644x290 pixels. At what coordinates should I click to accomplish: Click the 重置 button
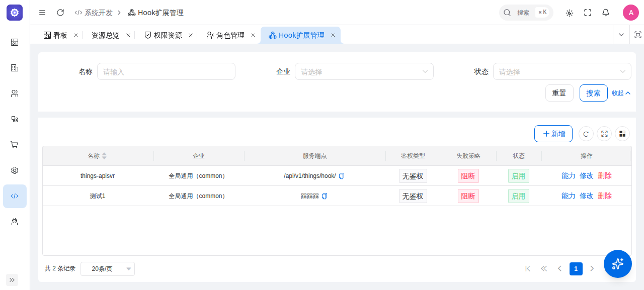(x=559, y=93)
